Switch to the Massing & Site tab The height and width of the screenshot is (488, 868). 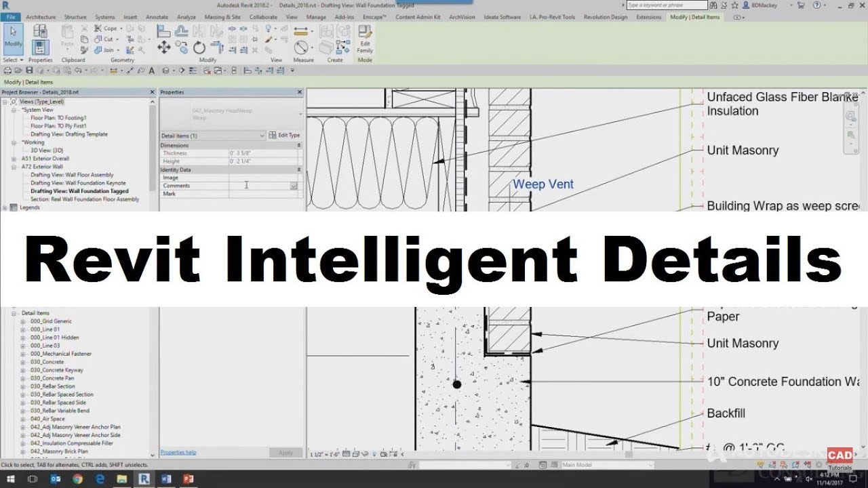tap(222, 17)
